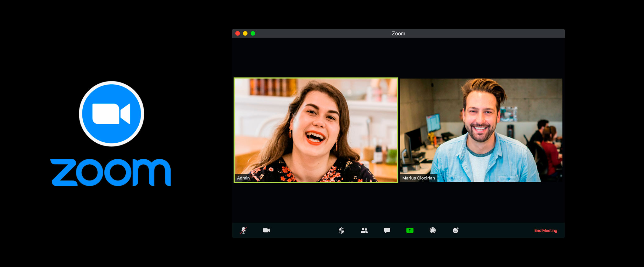Screen dimensions: 644x267
Task: Unmute the microphone in Zoom toolbar
Action: [x=243, y=230]
